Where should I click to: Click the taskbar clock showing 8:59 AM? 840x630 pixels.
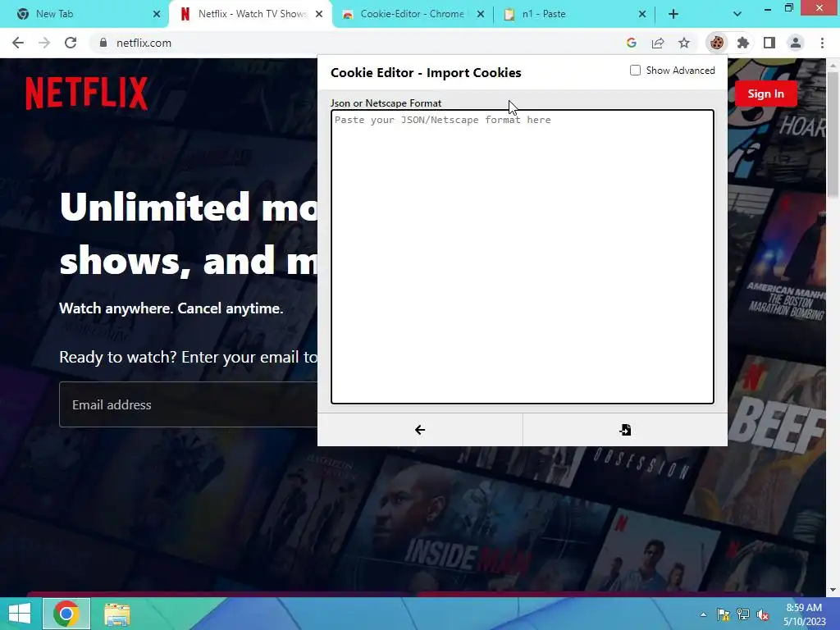804,614
